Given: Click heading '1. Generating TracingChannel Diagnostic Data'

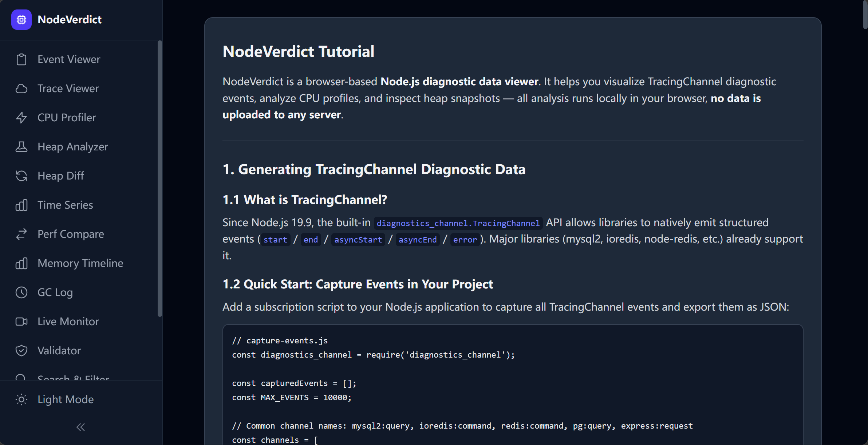Looking at the screenshot, I should pos(374,169).
